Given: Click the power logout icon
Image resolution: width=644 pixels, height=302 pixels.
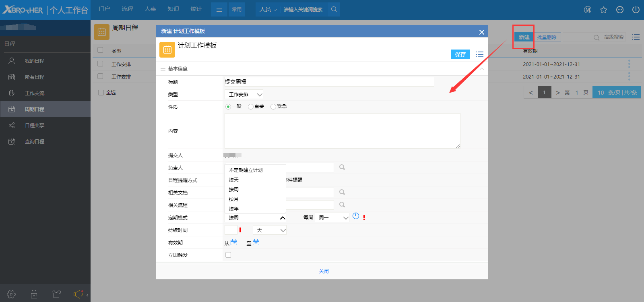Looking at the screenshot, I should (x=636, y=10).
